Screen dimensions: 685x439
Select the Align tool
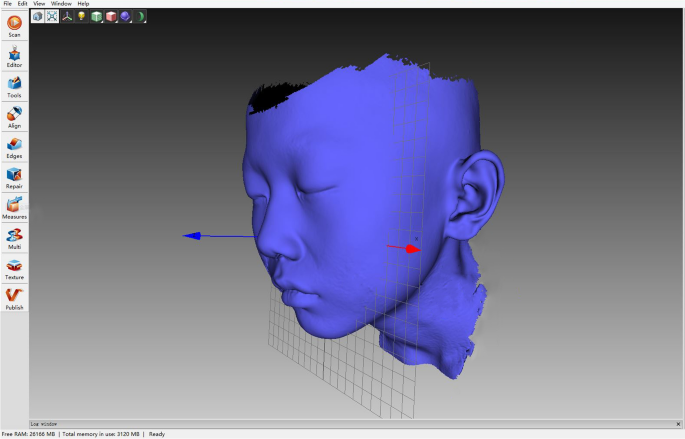(14, 117)
